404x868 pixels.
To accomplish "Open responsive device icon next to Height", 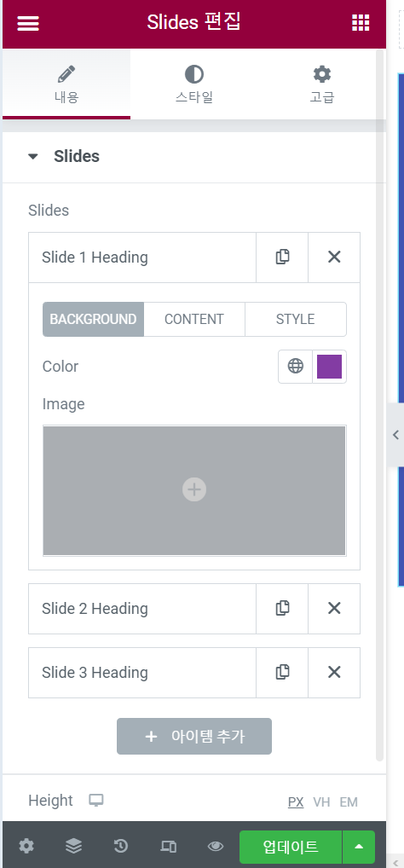I will click(96, 801).
